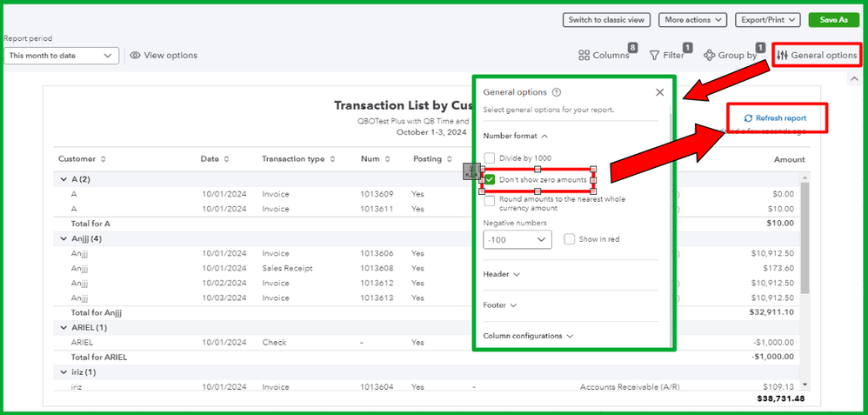
Task: Collapse the A (2) customer group
Action: pyautogui.click(x=63, y=179)
